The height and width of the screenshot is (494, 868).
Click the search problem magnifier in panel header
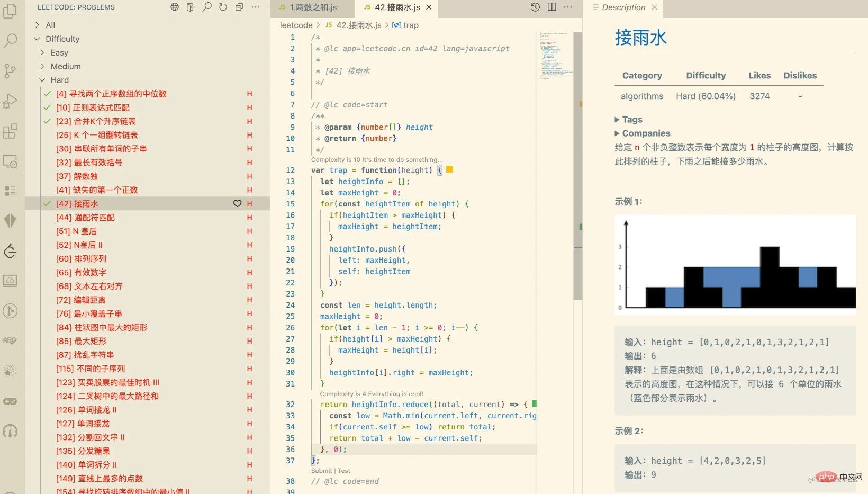click(207, 7)
